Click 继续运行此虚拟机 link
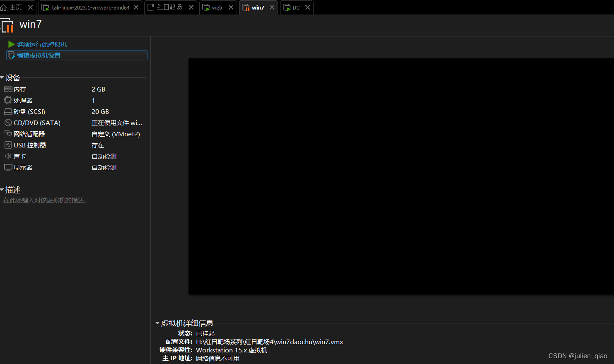The image size is (614, 364). pos(42,44)
